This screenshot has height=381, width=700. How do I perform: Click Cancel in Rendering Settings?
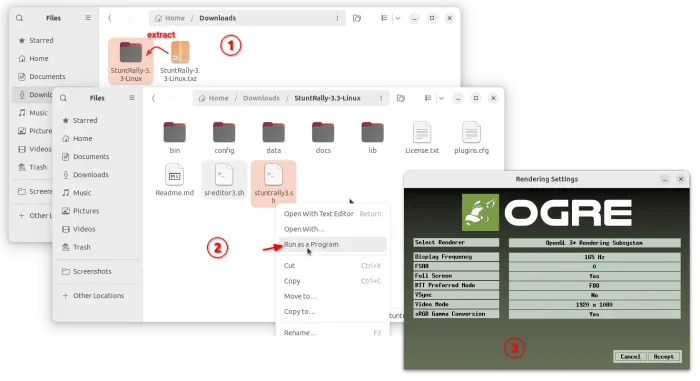(x=630, y=356)
